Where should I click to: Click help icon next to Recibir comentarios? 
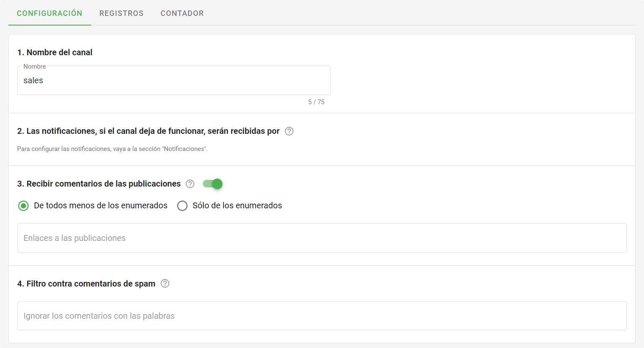coord(190,184)
